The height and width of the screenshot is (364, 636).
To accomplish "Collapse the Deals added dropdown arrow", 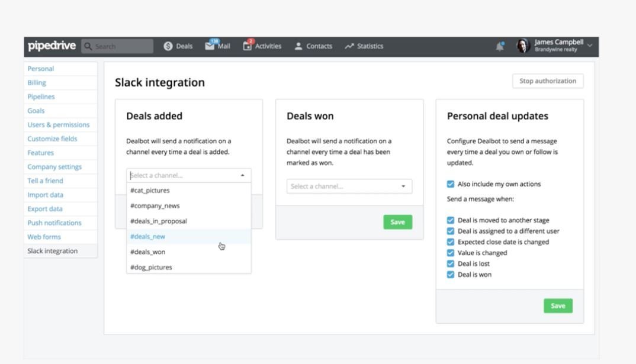I will click(243, 176).
